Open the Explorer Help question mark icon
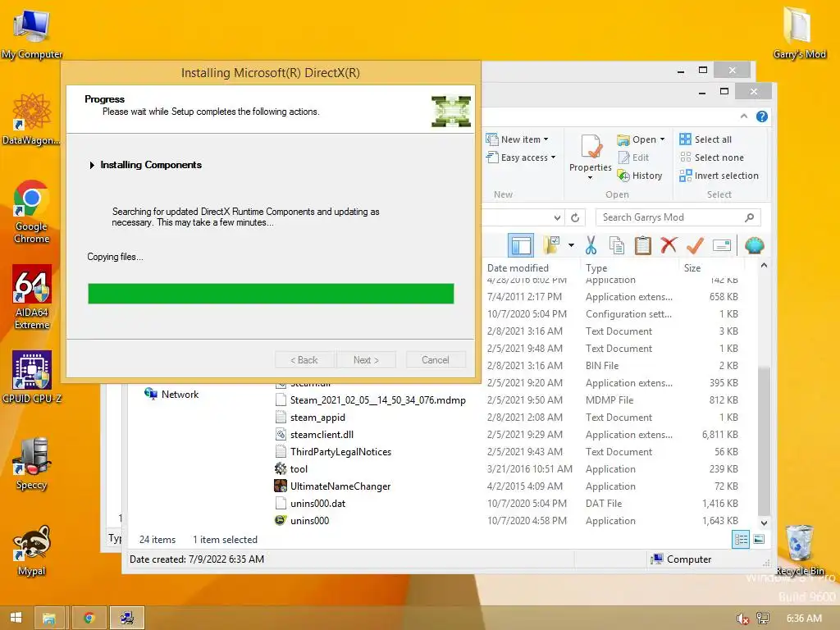 (x=762, y=116)
